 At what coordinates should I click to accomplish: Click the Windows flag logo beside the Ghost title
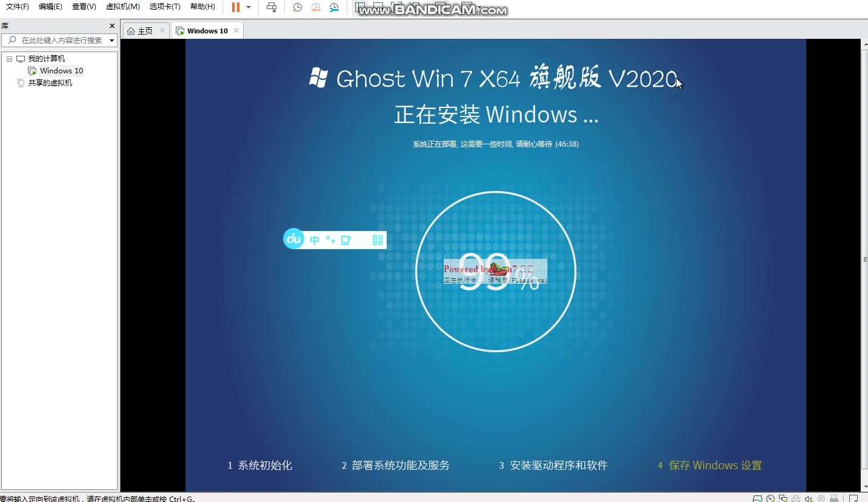click(x=318, y=78)
